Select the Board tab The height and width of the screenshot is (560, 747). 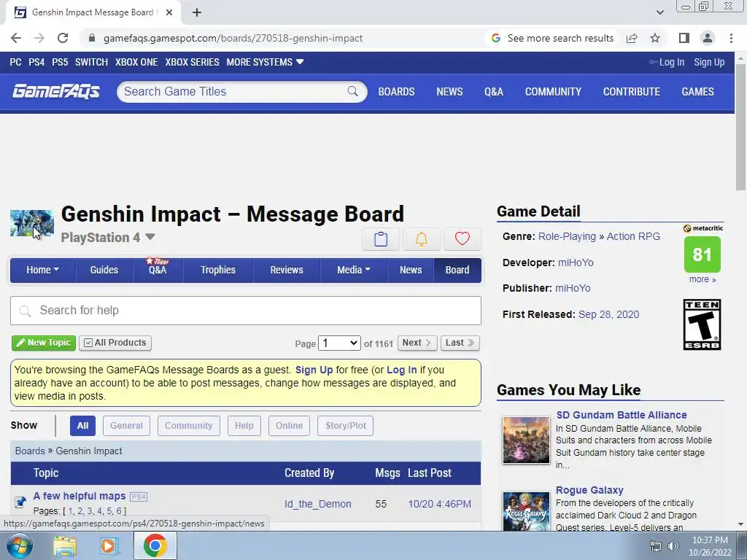pos(457,270)
